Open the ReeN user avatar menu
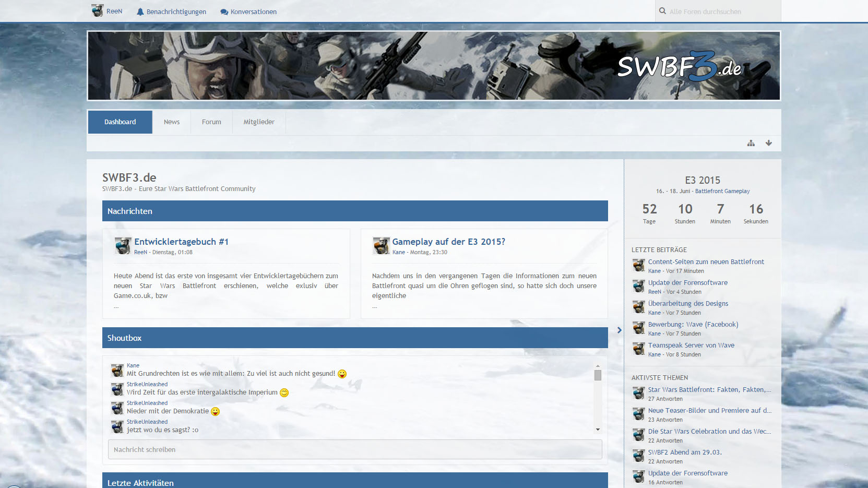 pos(97,11)
